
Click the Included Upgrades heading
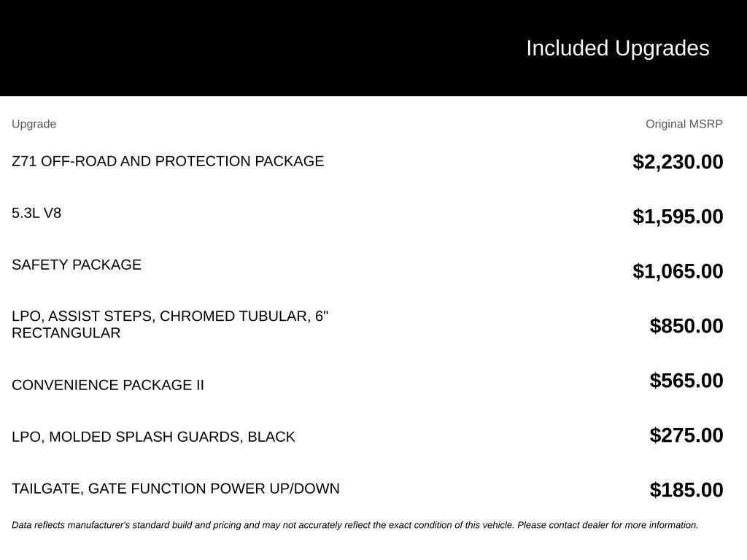pyautogui.click(x=617, y=49)
